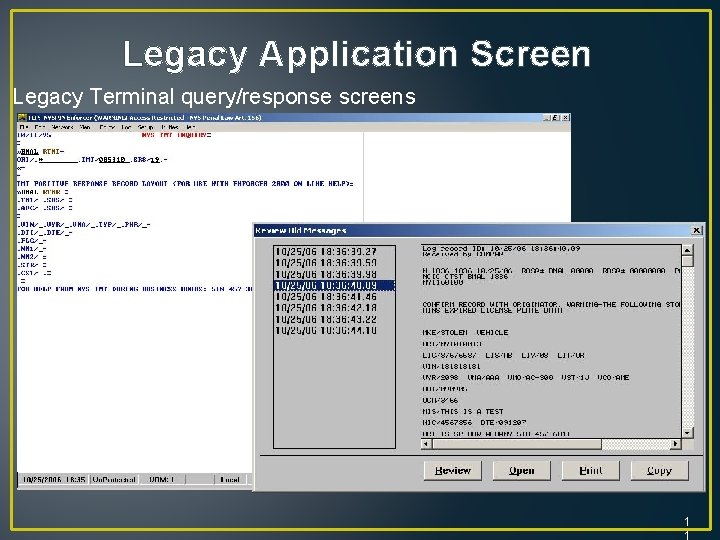Open the Log menu in Enforcer window
The height and width of the screenshot is (540, 720).
pos(126,127)
